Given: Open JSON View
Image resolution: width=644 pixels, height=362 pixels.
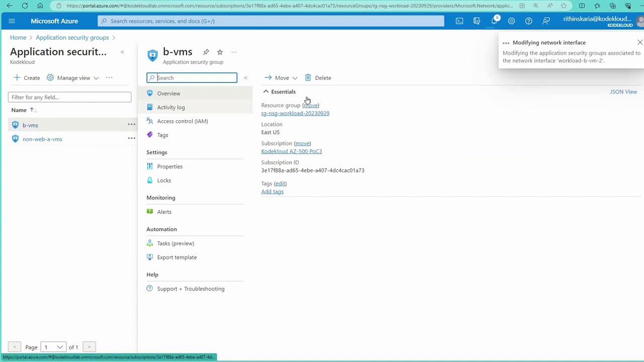Looking at the screenshot, I should [x=623, y=92].
